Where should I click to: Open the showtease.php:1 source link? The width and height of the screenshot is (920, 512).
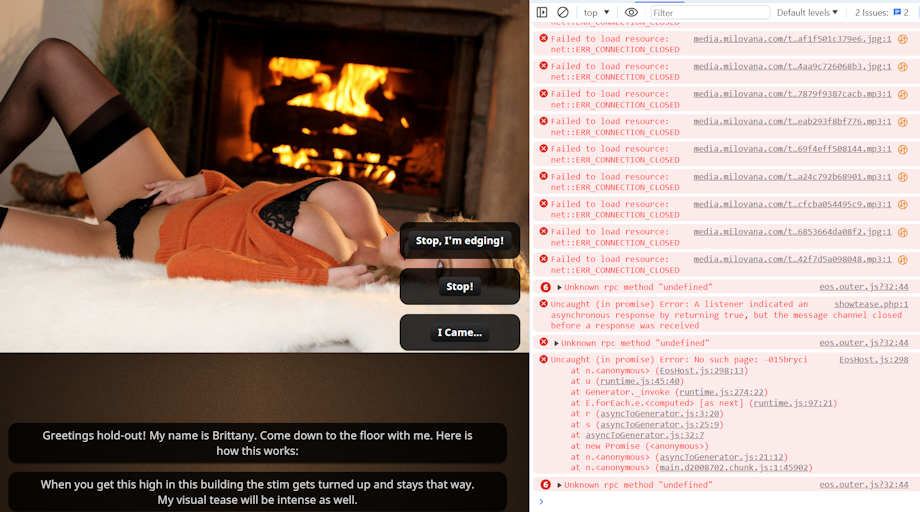871,304
